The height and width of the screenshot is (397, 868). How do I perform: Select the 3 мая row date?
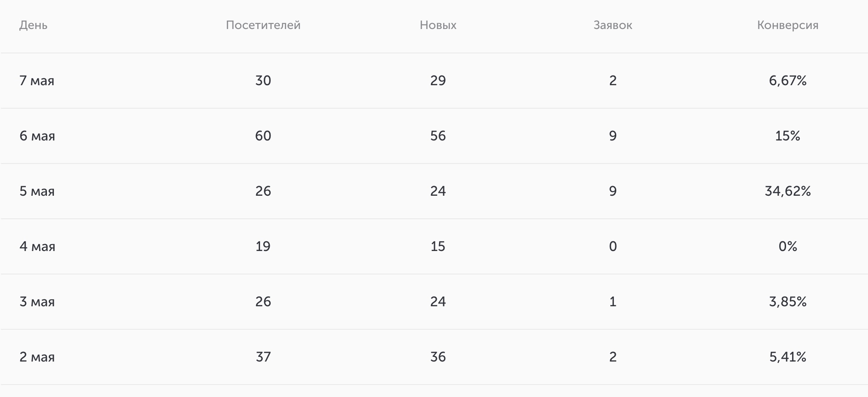click(x=37, y=302)
